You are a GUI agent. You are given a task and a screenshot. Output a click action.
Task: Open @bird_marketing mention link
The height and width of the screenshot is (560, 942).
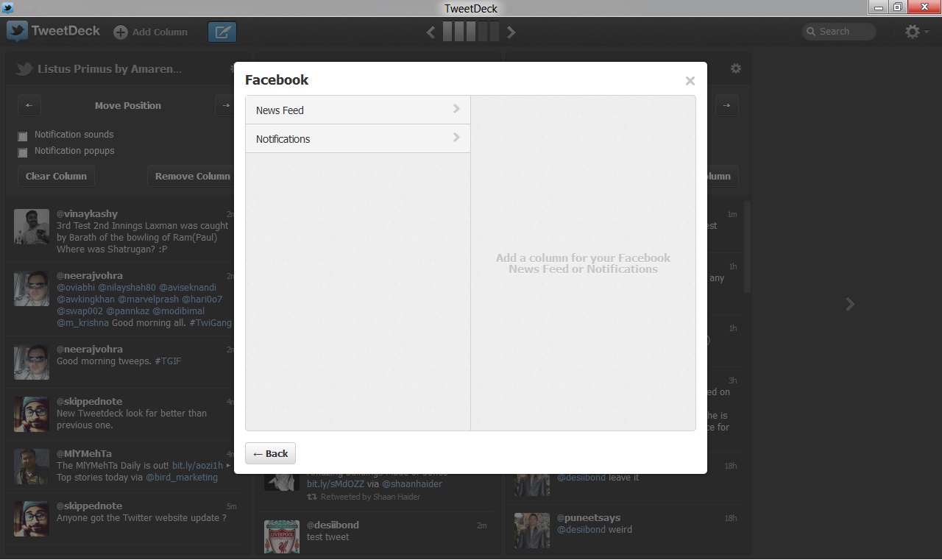(x=182, y=478)
